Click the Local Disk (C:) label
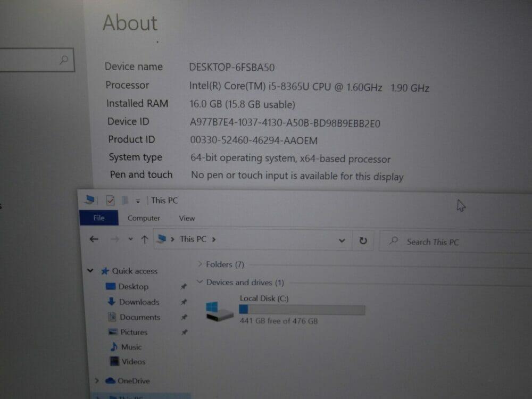 (264, 298)
